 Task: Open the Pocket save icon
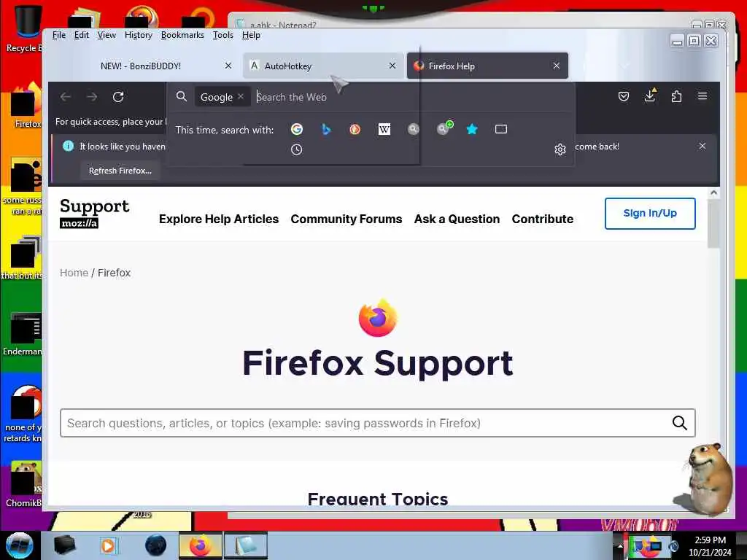click(624, 96)
